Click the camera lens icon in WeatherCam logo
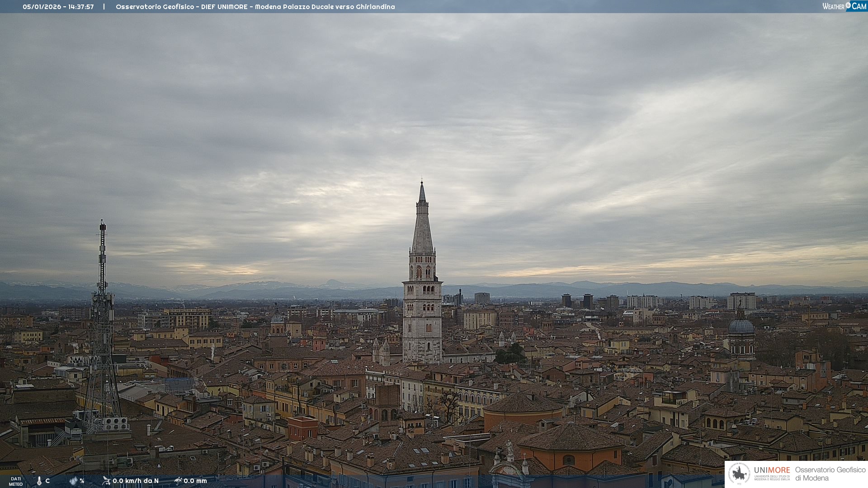Screen dimensions: 868x488 [x=848, y=5]
